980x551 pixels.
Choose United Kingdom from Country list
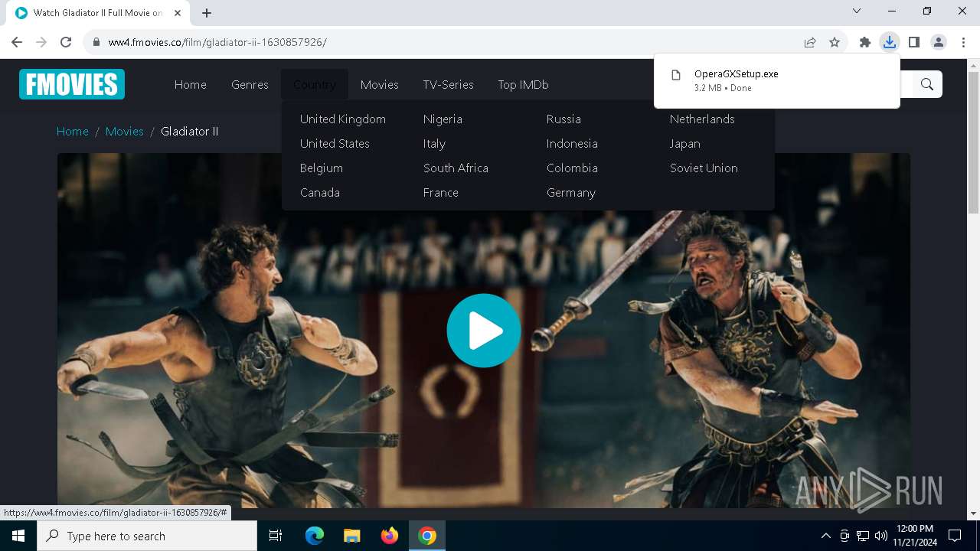343,119
